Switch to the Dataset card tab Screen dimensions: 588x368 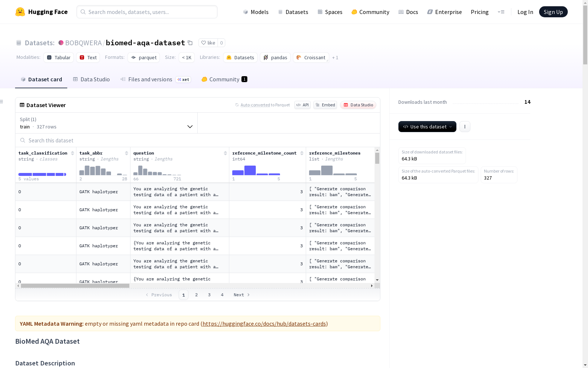coord(41,79)
